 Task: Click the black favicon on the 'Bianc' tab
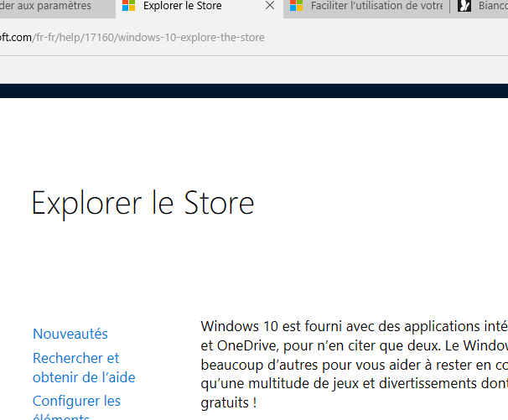[x=464, y=6]
